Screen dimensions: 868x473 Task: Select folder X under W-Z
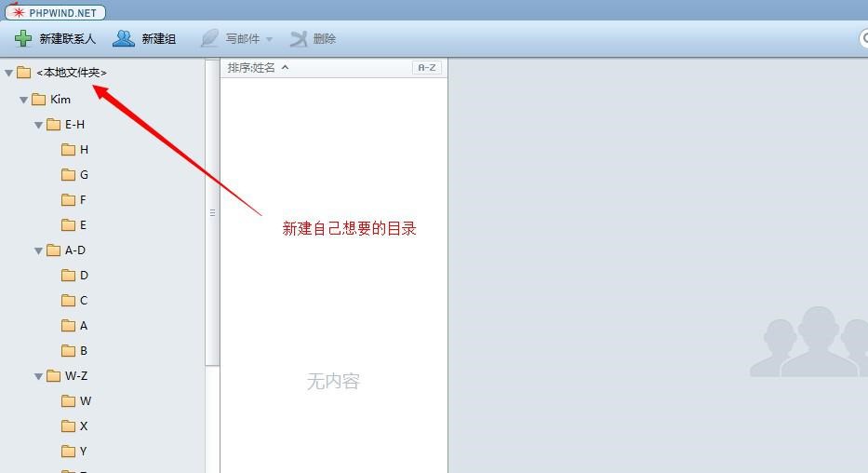tap(83, 426)
